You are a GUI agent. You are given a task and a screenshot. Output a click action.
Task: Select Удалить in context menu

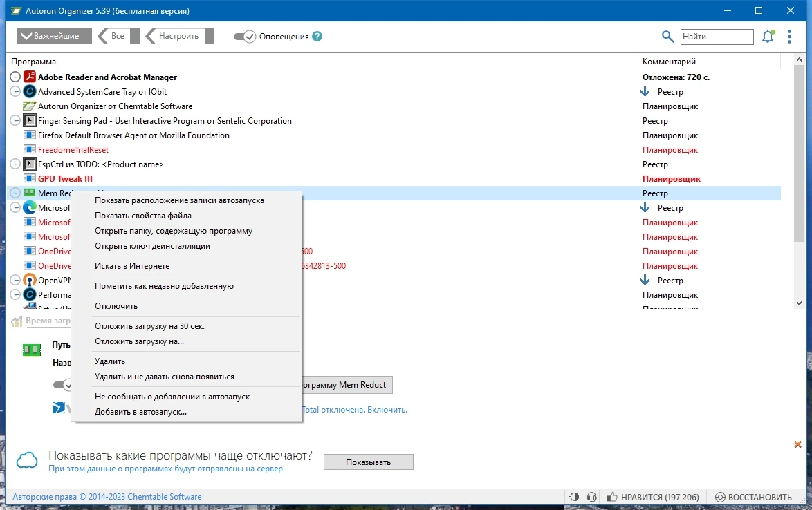(110, 361)
